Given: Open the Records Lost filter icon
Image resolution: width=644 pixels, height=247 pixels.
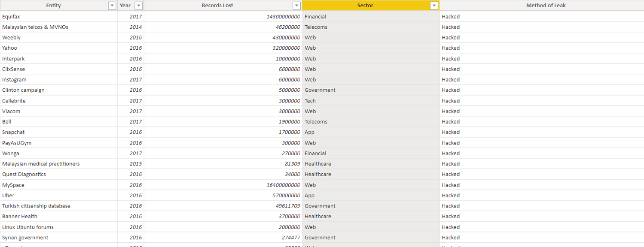Looking at the screenshot, I should (x=296, y=5).
